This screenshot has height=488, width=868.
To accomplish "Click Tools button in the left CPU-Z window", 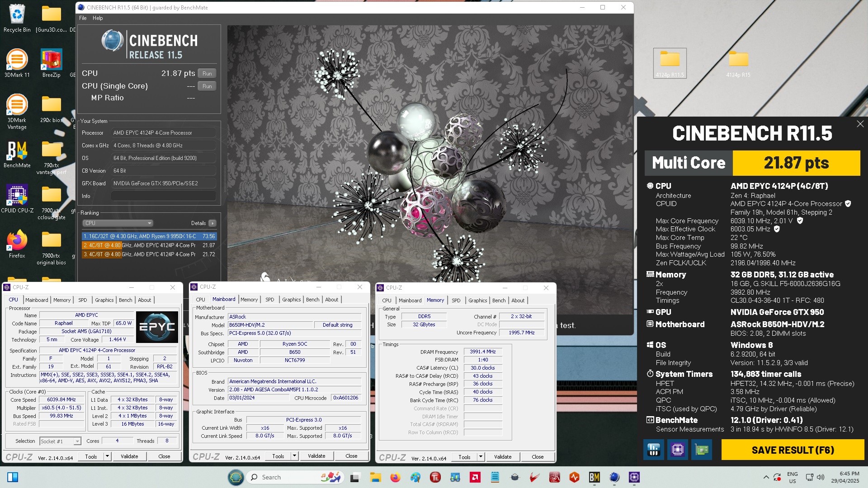I will pos(91,457).
